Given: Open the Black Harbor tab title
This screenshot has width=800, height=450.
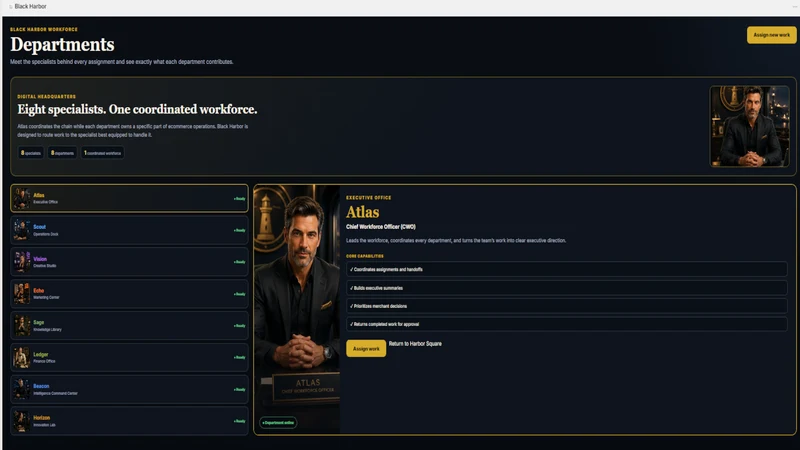Looking at the screenshot, I should pos(30,7).
